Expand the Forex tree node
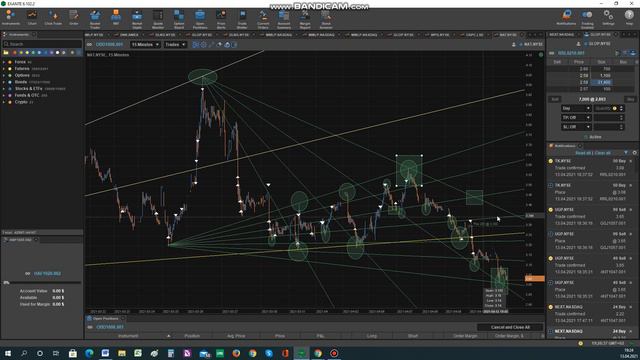This screenshot has height=360, width=640. click(x=4, y=62)
